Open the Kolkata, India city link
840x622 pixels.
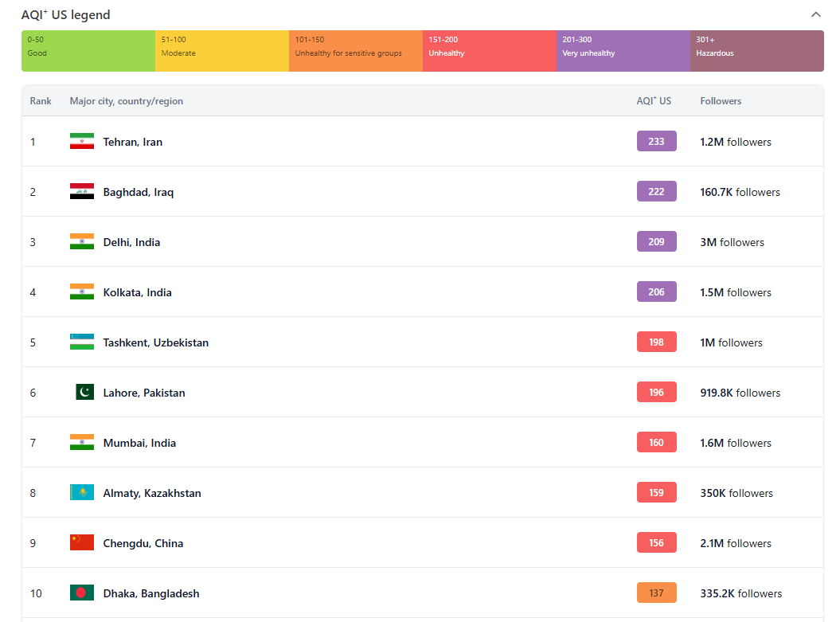(137, 292)
